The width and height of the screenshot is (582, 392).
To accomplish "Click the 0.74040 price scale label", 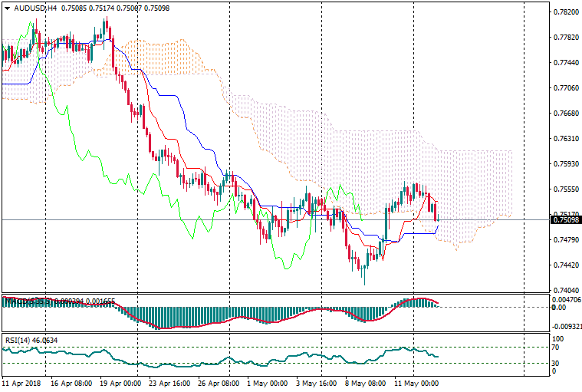I will (564, 291).
